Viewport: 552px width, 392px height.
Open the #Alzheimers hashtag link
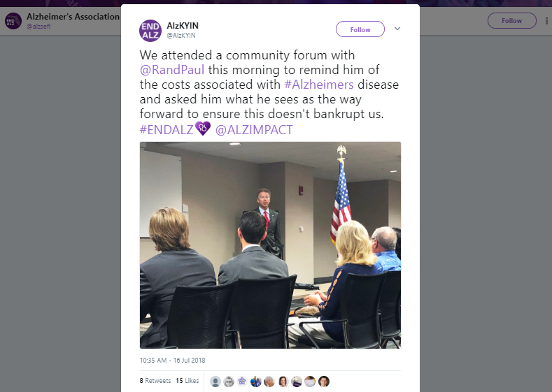(319, 85)
